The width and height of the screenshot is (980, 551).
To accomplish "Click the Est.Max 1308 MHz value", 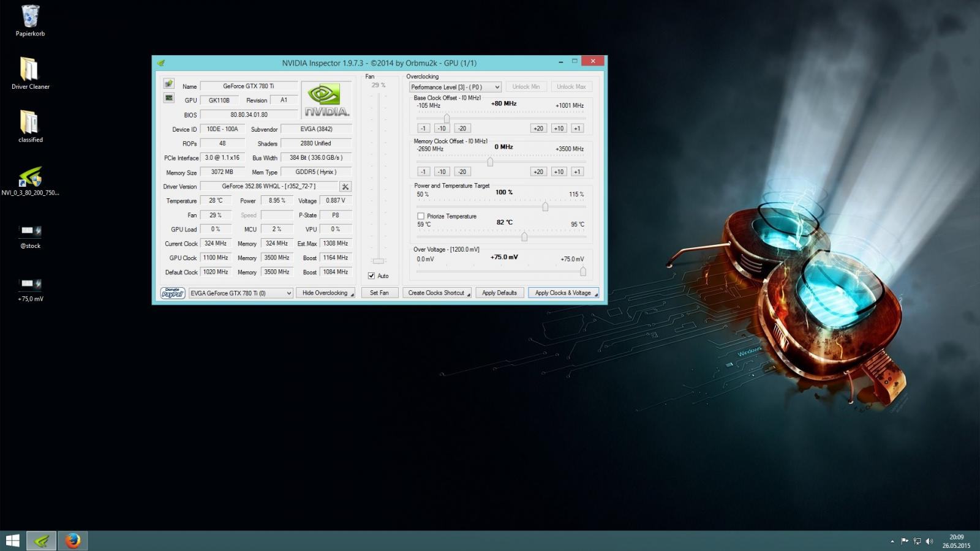I will [336, 243].
